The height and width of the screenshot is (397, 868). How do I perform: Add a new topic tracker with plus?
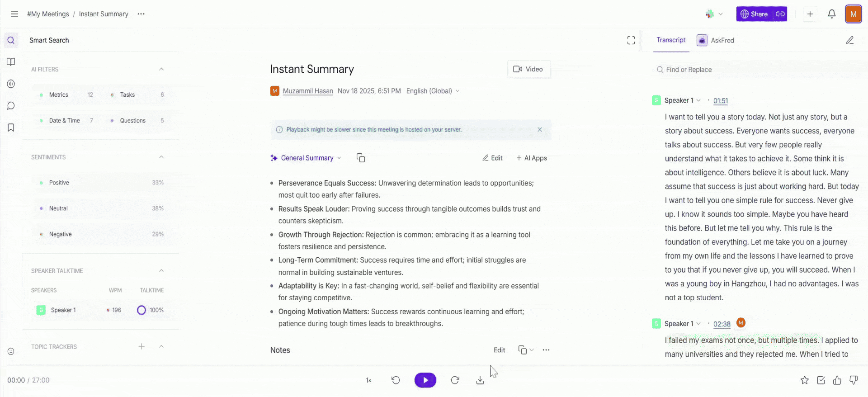point(142,346)
